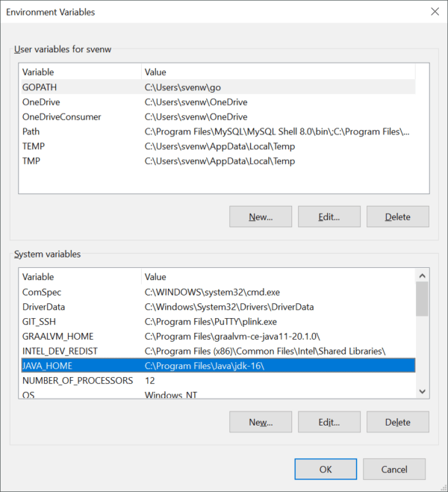The image size is (448, 492).
Task: Select the GIT_SSH system variable
Action: 218,322
